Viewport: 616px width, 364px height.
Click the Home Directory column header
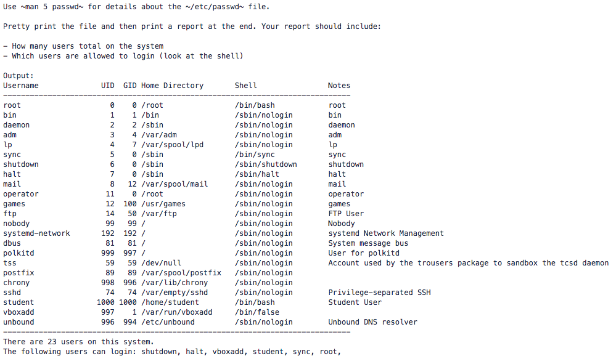(173, 86)
